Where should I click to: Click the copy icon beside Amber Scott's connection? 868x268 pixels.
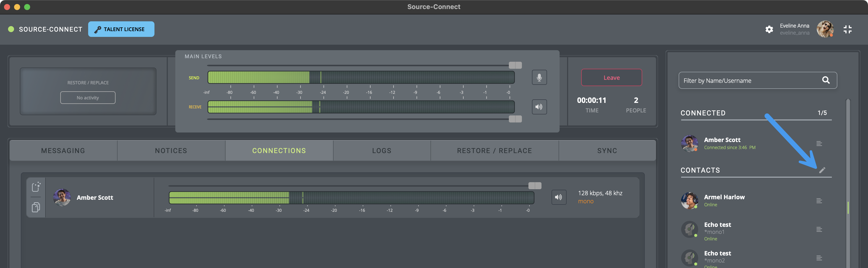coord(36,207)
